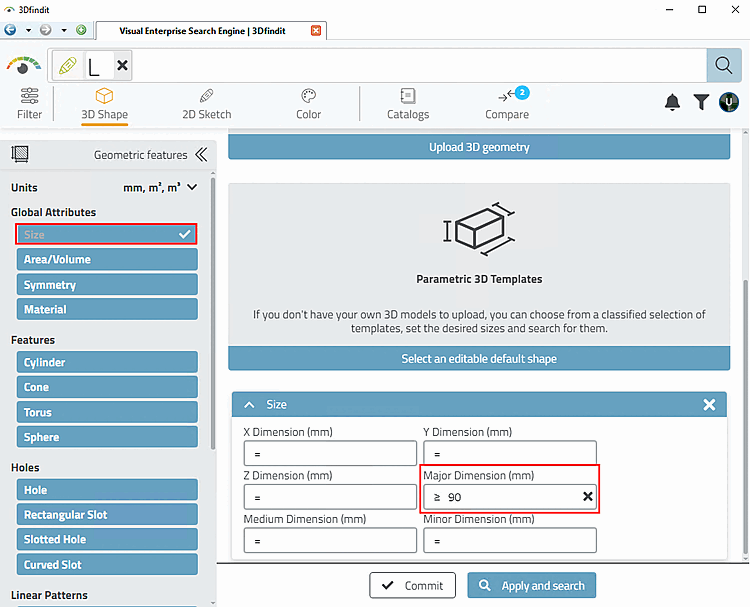The height and width of the screenshot is (607, 750).
Task: Open the notifications bell icon
Action: (x=672, y=102)
